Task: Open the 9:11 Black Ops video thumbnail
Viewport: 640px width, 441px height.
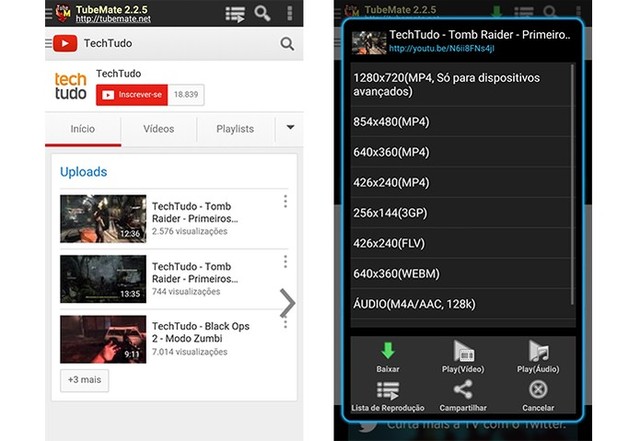Action: pyautogui.click(x=103, y=339)
